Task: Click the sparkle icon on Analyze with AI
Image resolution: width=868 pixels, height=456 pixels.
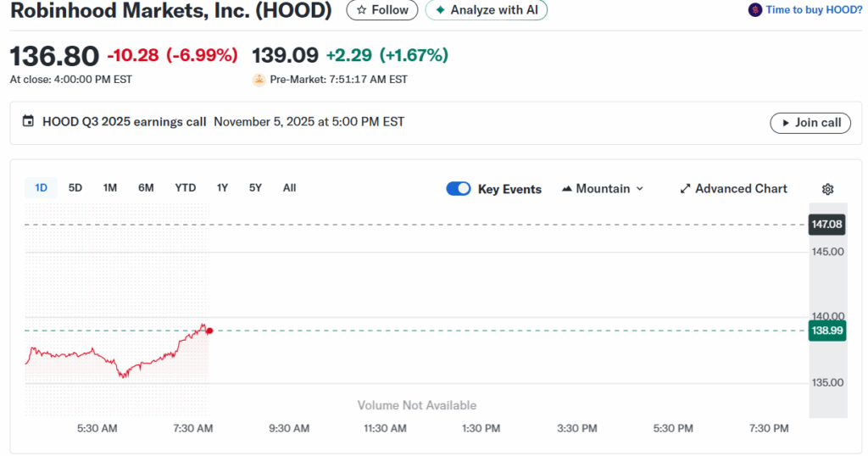Action: tap(440, 10)
